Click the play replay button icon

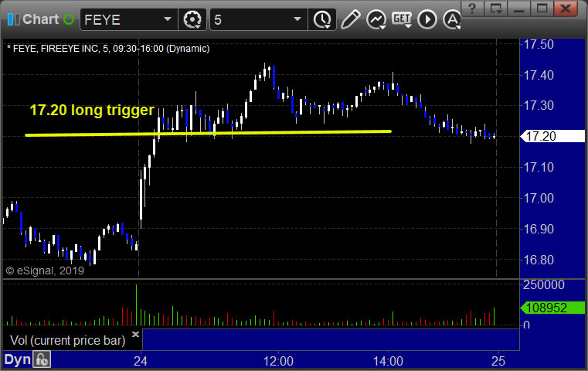click(x=427, y=19)
